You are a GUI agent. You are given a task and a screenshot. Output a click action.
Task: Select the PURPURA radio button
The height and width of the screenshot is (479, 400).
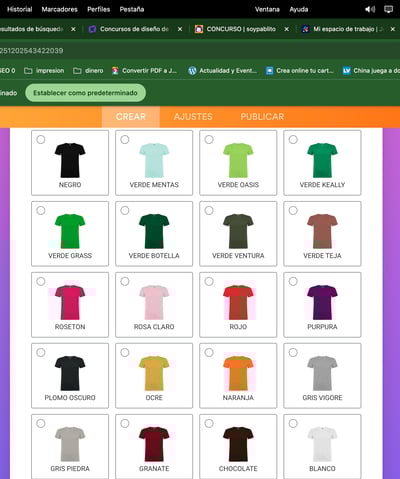(x=293, y=281)
